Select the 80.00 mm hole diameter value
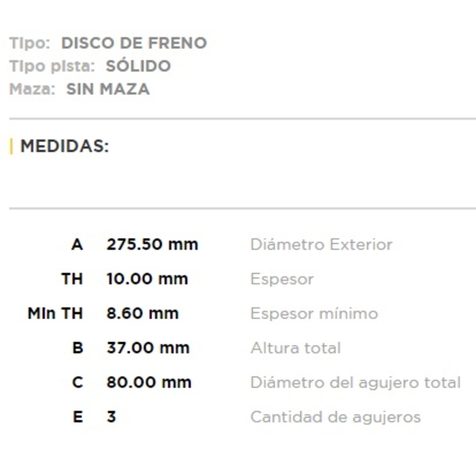Image resolution: width=476 pixels, height=476 pixels. coord(149,382)
